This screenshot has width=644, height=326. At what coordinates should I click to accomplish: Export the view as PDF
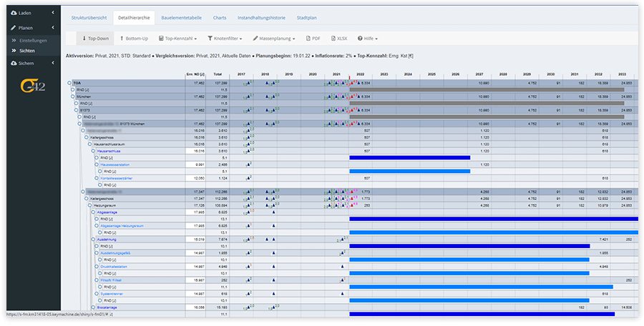(313, 38)
